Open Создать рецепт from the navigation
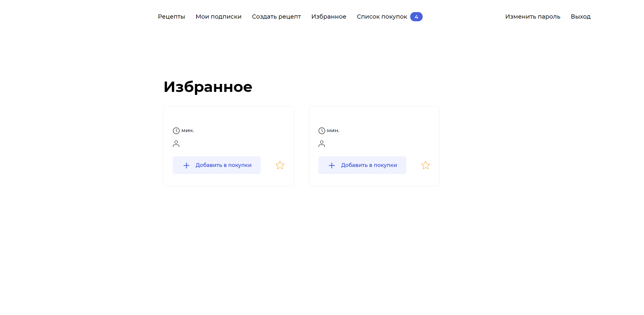This screenshot has height=315, width=644. click(x=276, y=17)
